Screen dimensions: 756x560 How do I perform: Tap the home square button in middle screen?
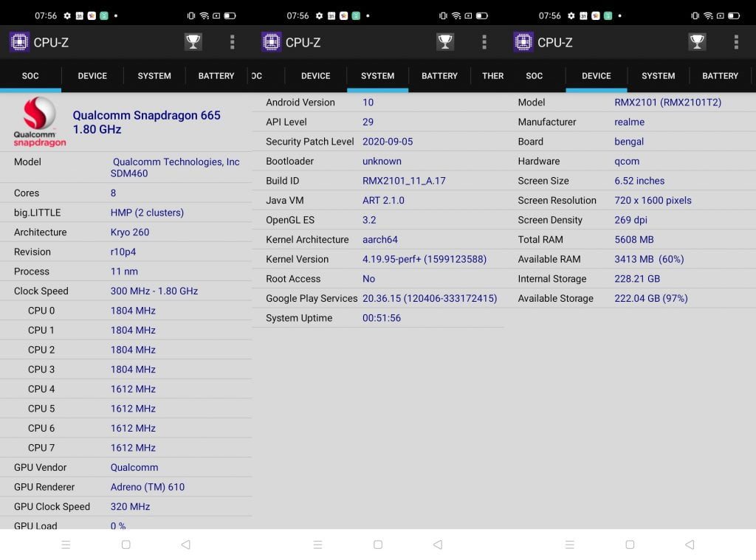pyautogui.click(x=378, y=544)
